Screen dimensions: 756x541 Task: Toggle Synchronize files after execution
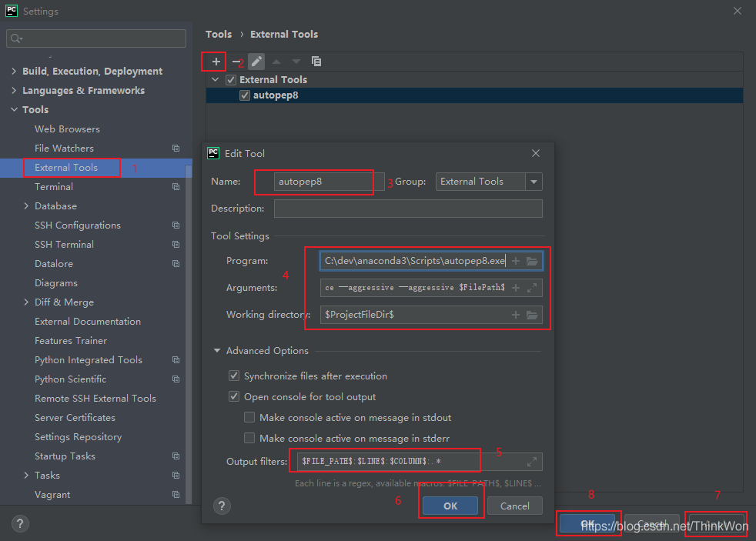pos(234,376)
